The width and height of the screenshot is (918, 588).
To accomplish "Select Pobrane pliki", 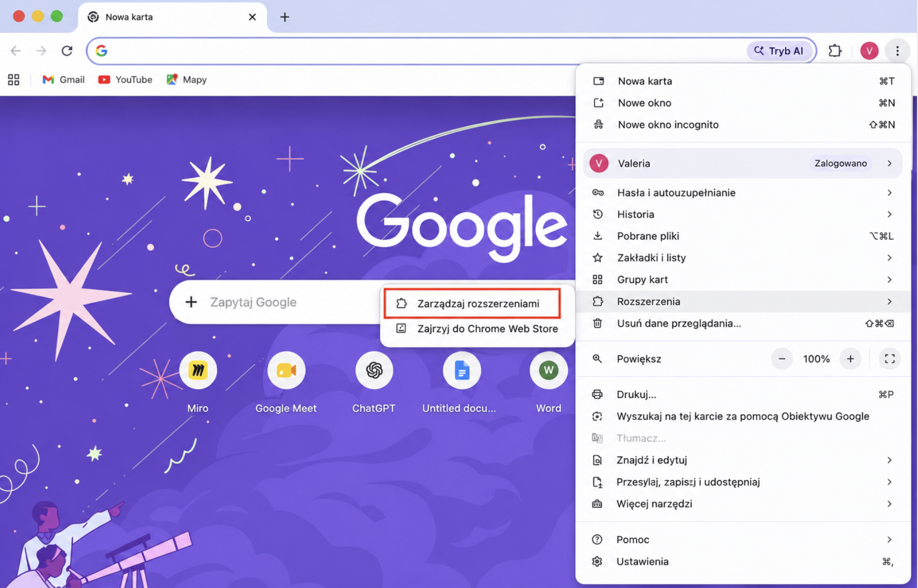I will pos(742,236).
